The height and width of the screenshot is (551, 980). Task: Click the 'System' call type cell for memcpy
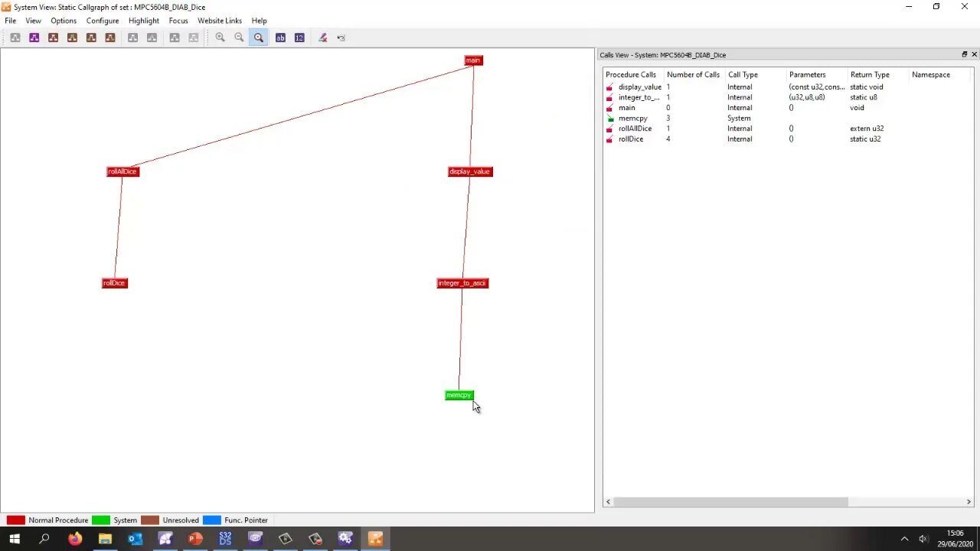pyautogui.click(x=739, y=119)
